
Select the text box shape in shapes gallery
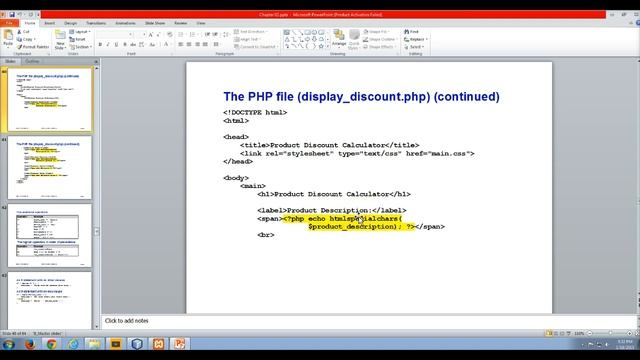click(x=287, y=32)
